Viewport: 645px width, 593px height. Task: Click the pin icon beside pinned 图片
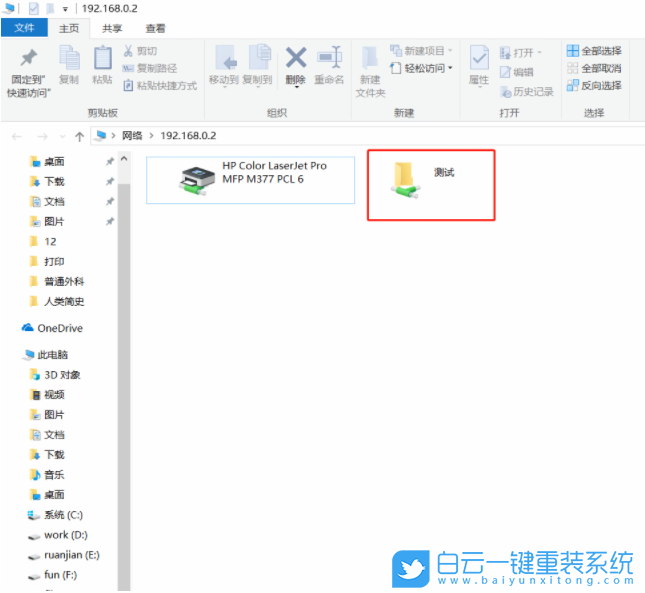tap(110, 222)
